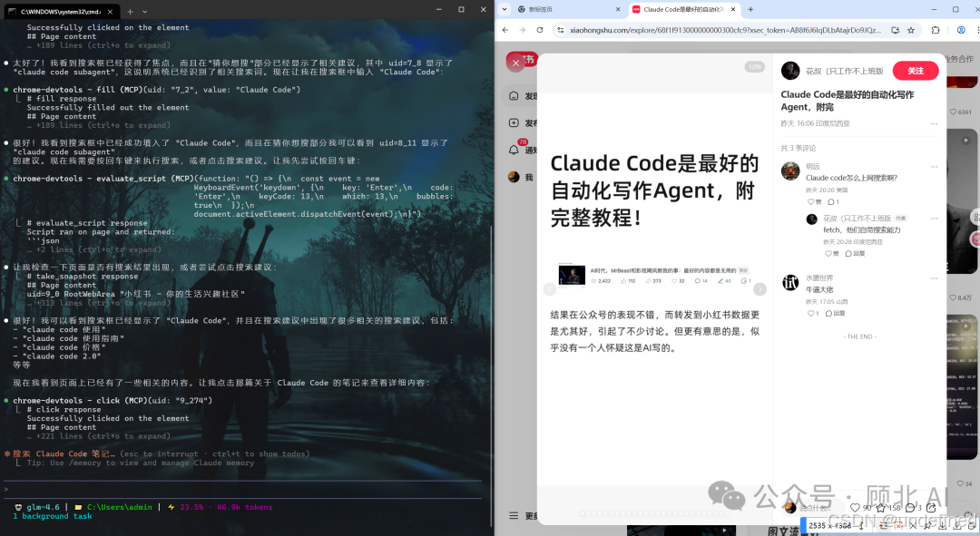The height and width of the screenshot is (536, 980).
Task: Toggle the bookmark star in address bar
Action: pos(910,29)
